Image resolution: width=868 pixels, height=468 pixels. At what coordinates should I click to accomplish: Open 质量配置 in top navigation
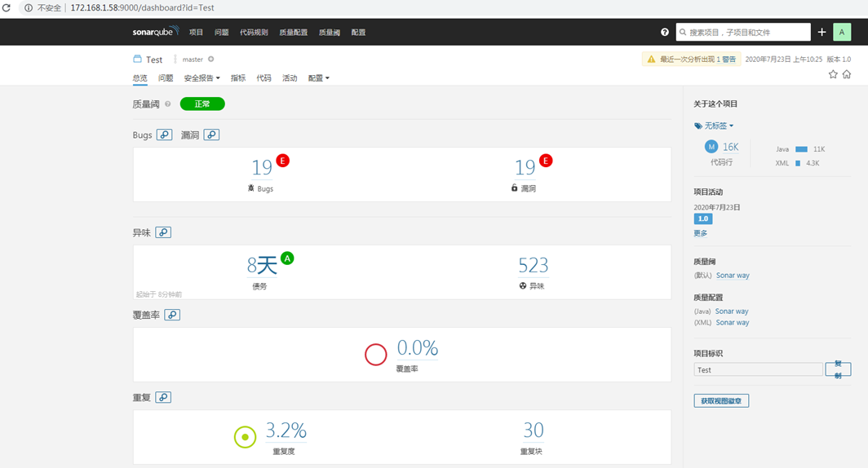click(x=294, y=32)
